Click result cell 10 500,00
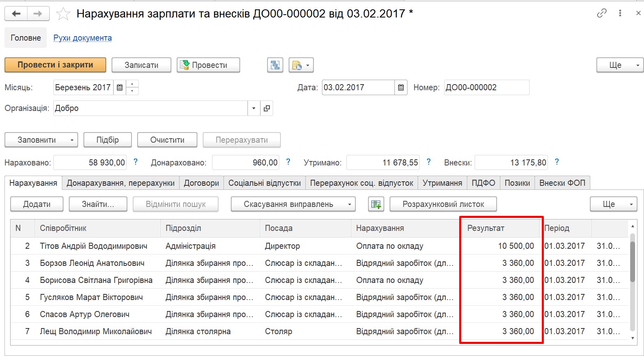 click(501, 246)
